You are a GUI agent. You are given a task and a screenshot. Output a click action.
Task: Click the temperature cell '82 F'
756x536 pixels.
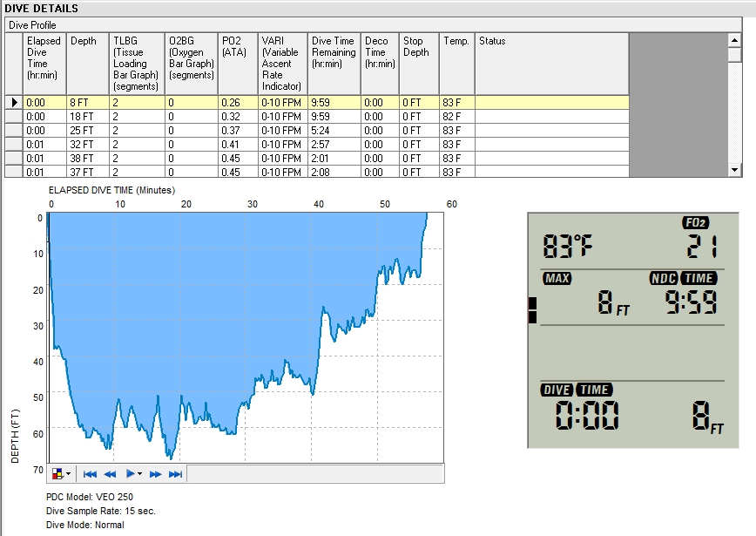point(457,116)
